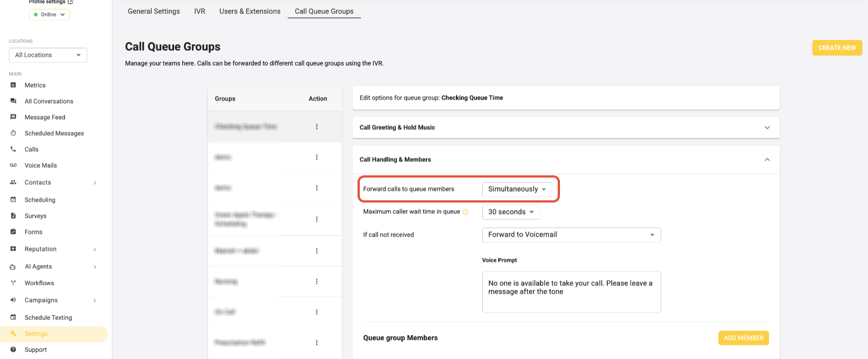Viewport: 868px width, 359px height.
Task: Click the Metrics chart icon in sidebar
Action: coord(13,85)
